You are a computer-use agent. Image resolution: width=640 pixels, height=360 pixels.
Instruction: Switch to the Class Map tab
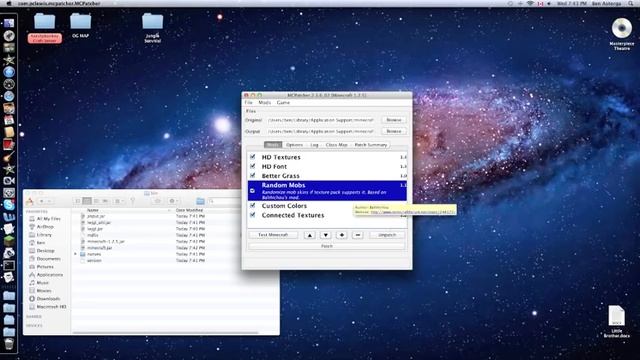point(337,145)
